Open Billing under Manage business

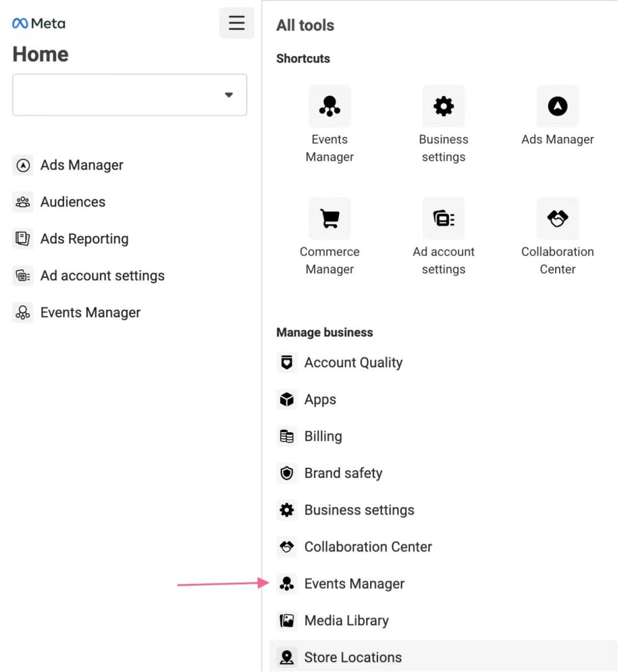[323, 436]
